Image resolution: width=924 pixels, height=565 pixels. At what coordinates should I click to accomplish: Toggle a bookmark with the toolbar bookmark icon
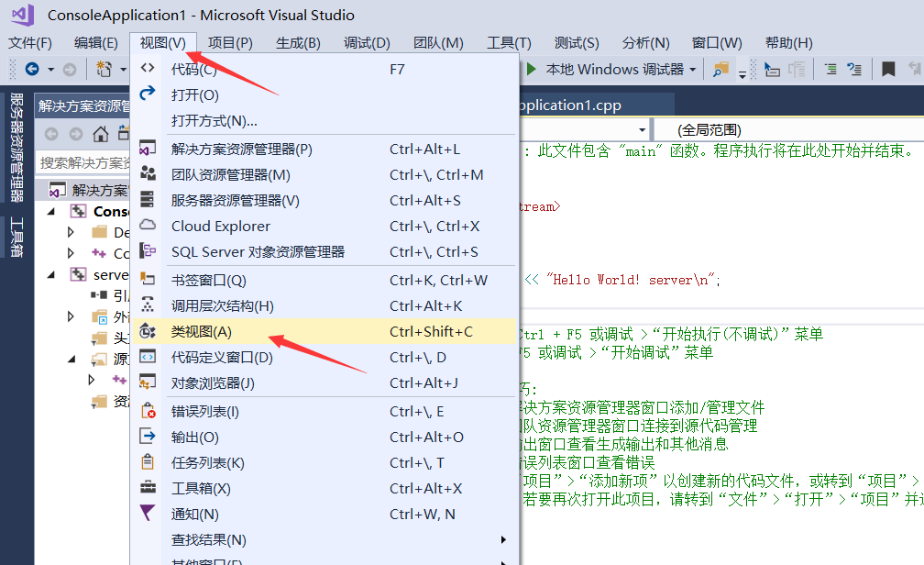point(888,70)
